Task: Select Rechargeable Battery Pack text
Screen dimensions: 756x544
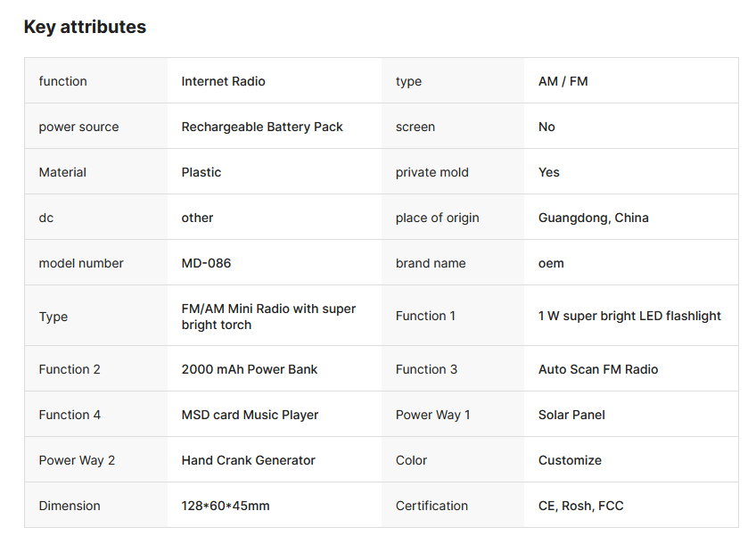Action: [262, 127]
